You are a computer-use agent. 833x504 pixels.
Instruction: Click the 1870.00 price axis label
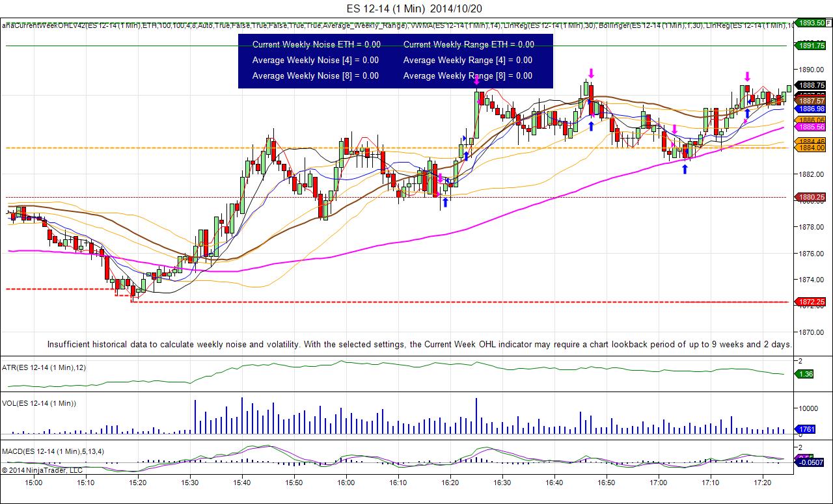(x=812, y=332)
